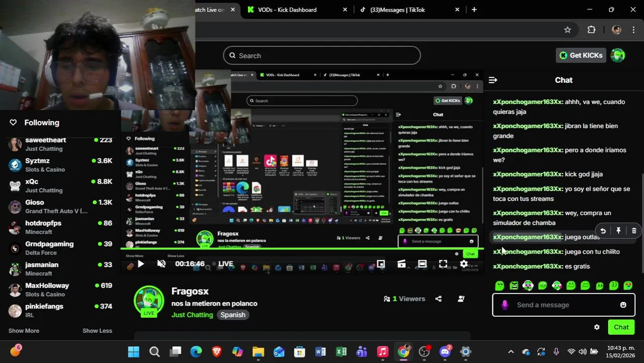Click the first emote above the message box
The width and height of the screenshot is (644, 363).
[x=499, y=286]
